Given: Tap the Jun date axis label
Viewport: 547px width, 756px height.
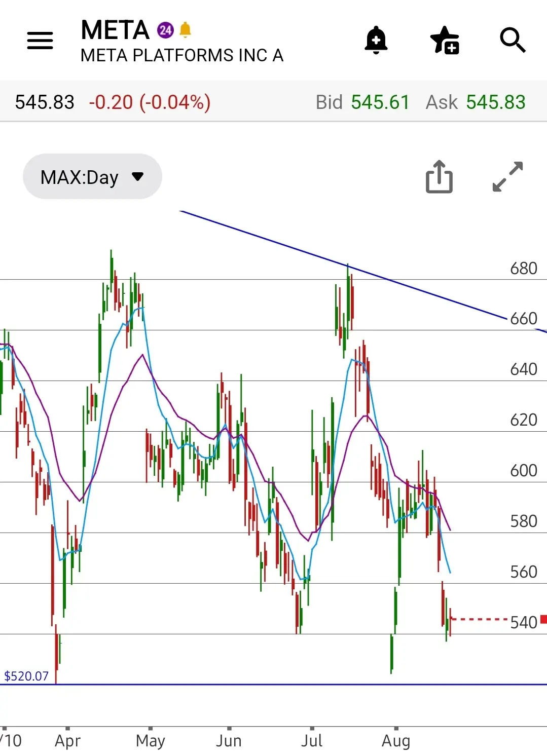Looking at the screenshot, I should point(229,741).
